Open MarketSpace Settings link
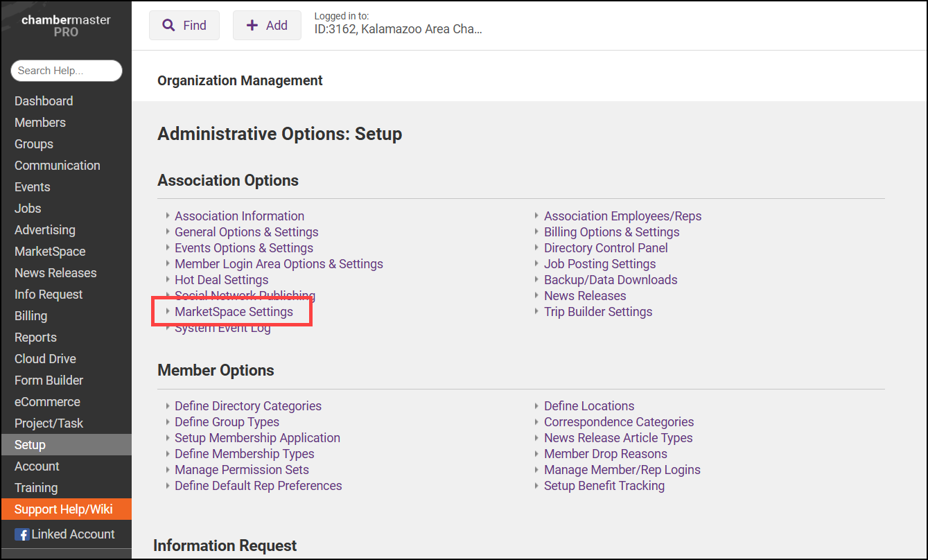This screenshot has width=928, height=560. tap(234, 312)
